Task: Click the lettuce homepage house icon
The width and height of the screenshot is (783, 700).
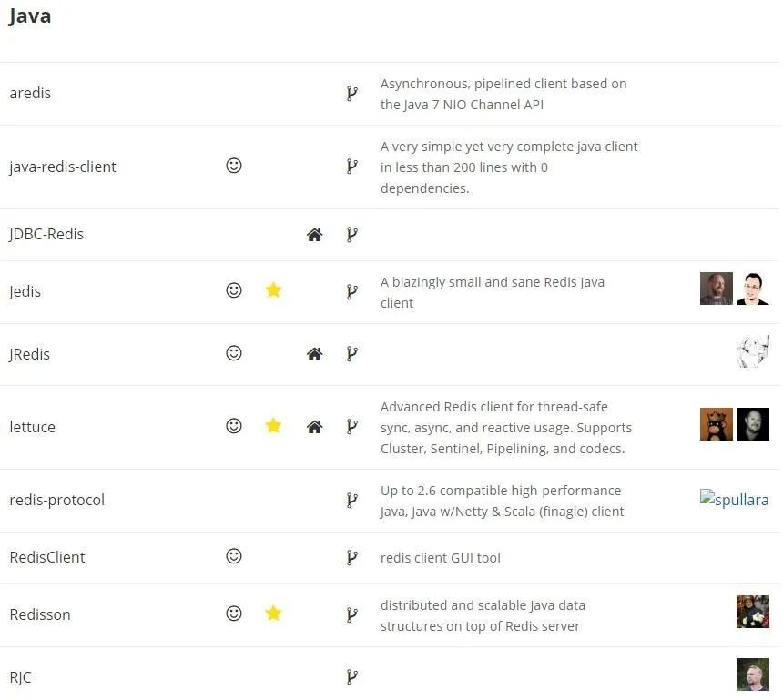Action: pyautogui.click(x=314, y=426)
